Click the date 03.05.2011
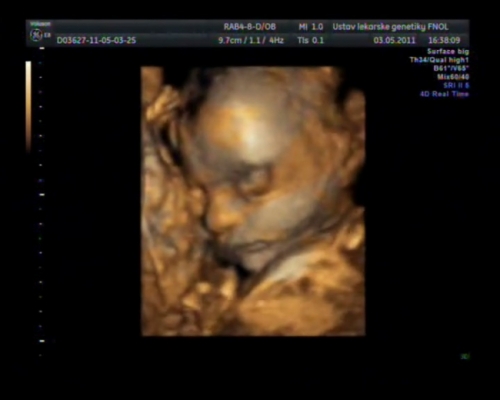This screenshot has height=400, width=500. point(394,40)
